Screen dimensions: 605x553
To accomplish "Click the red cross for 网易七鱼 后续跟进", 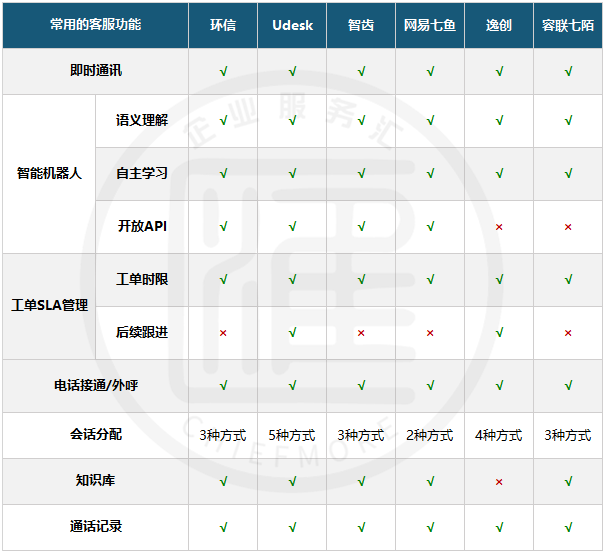I will tap(430, 333).
